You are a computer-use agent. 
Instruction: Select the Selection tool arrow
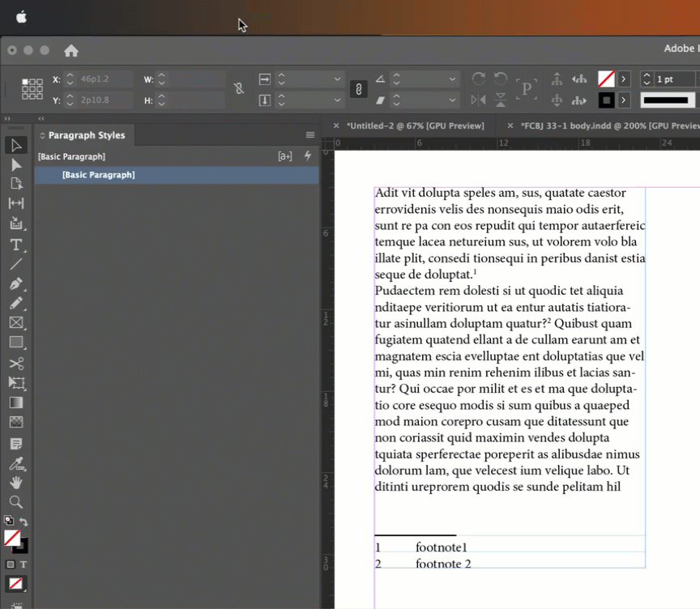click(16, 146)
